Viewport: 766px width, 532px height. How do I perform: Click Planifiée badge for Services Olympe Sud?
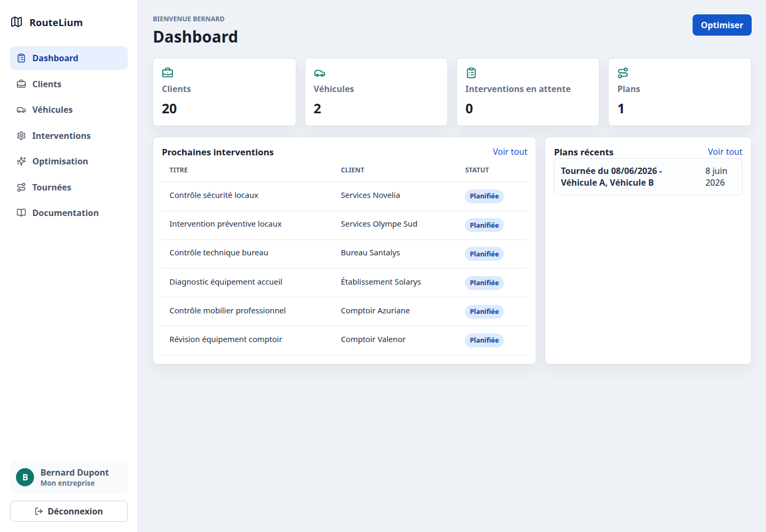pyautogui.click(x=484, y=225)
